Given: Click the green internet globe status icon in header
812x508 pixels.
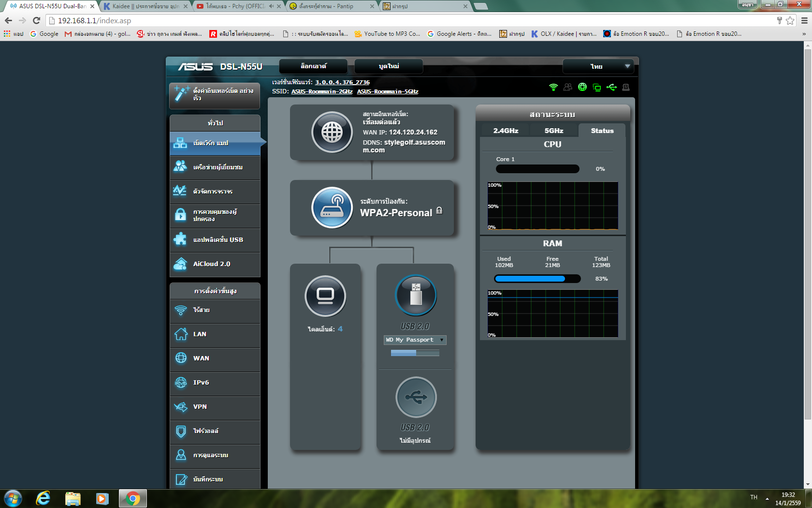Looking at the screenshot, I should click(582, 87).
